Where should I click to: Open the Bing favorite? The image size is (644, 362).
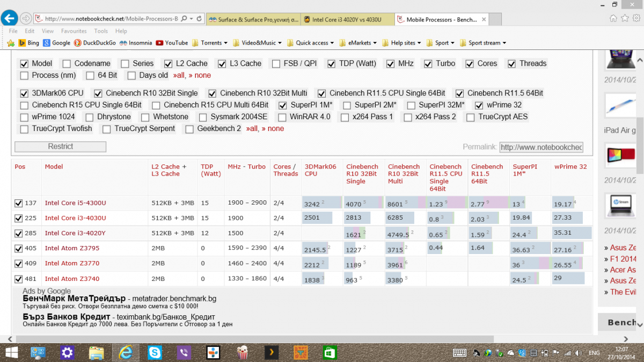29,43
